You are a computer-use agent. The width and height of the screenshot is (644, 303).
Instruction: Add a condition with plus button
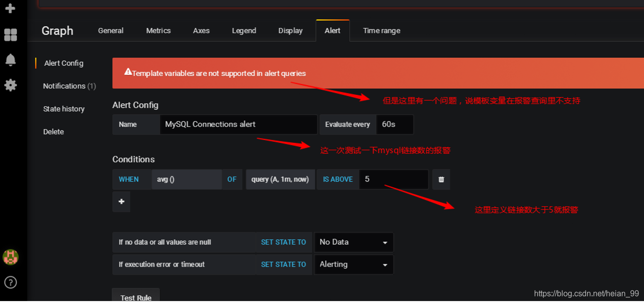coord(121,202)
